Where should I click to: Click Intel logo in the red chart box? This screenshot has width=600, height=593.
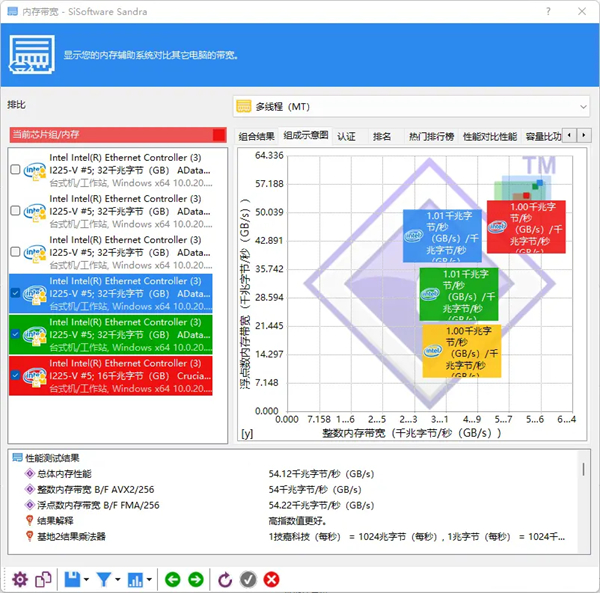497,226
